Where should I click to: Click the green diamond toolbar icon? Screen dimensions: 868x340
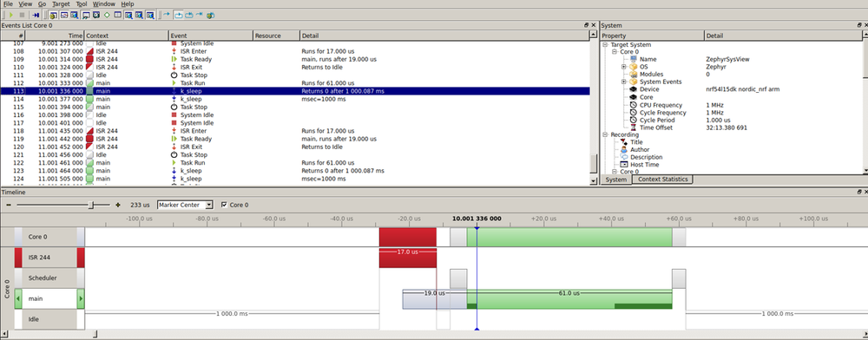click(x=107, y=15)
